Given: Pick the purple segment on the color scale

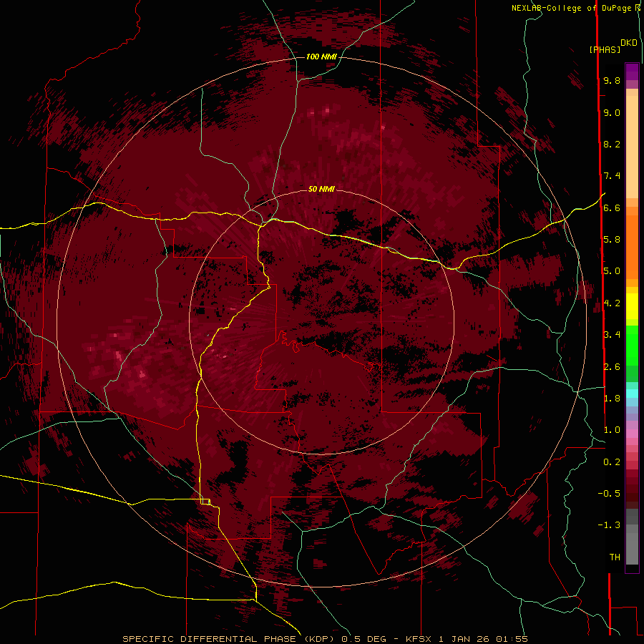Looking at the screenshot, I should (632, 72).
